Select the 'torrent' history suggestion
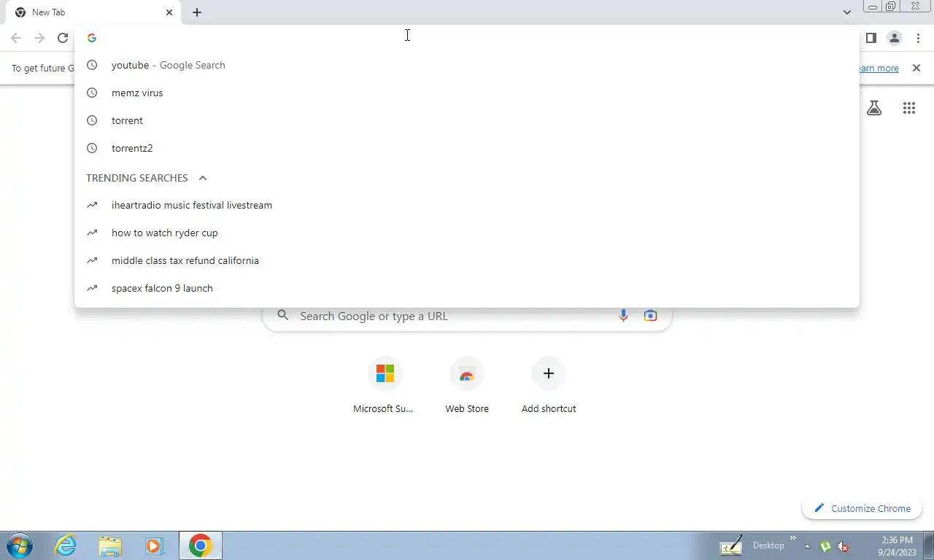The width and height of the screenshot is (934, 560). click(x=467, y=120)
